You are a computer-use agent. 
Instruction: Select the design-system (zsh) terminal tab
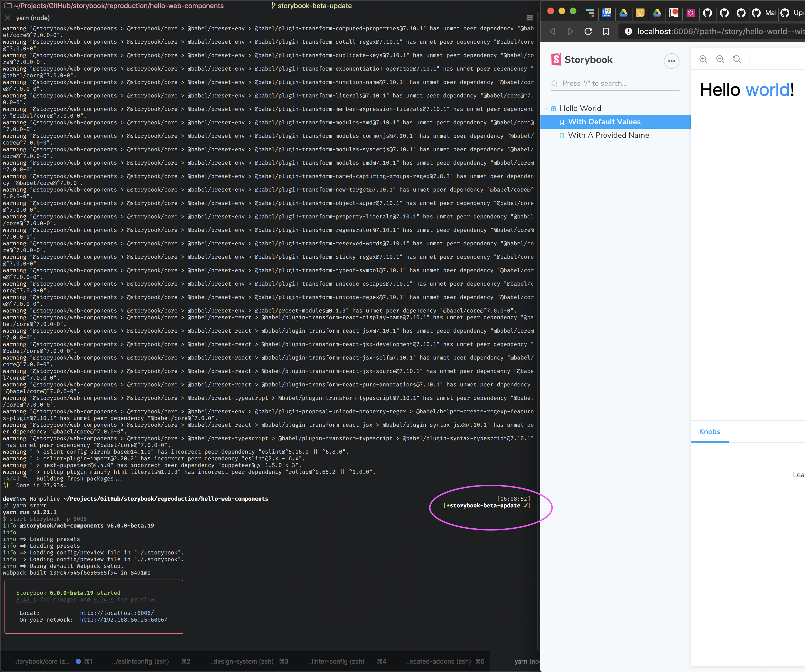point(241,662)
